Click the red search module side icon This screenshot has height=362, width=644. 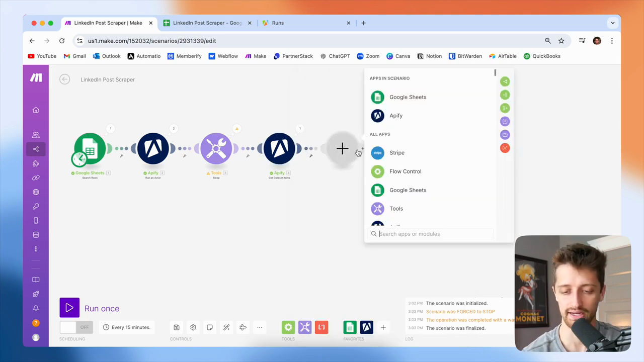click(x=505, y=148)
